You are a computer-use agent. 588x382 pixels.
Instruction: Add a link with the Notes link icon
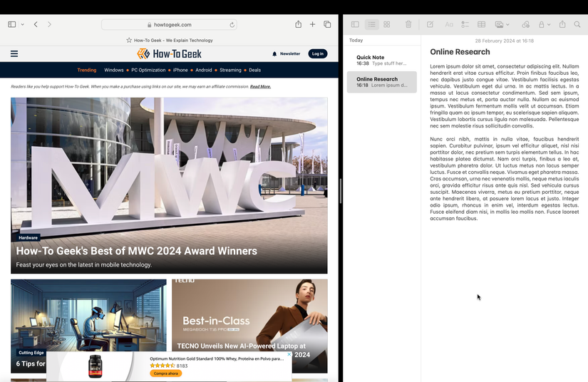pyautogui.click(x=526, y=24)
